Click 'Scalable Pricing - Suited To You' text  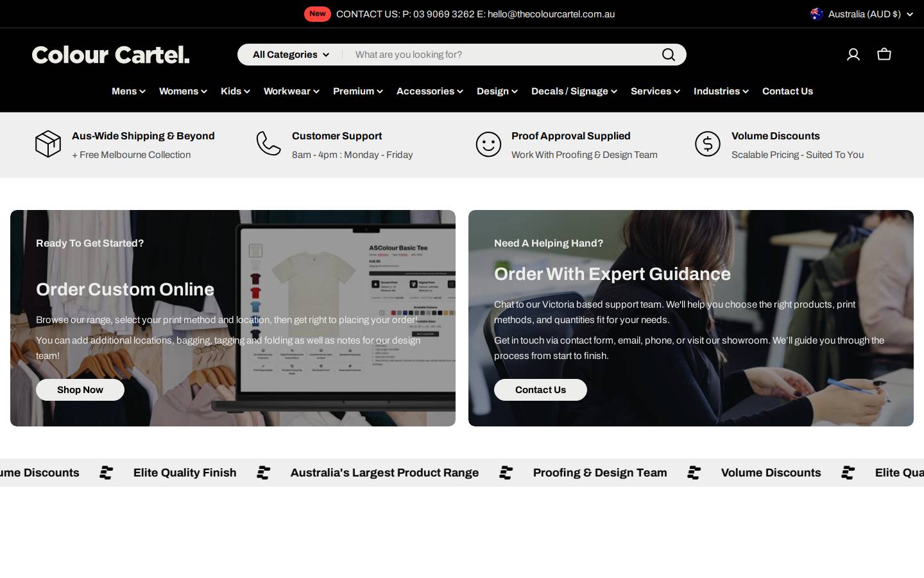click(x=798, y=155)
